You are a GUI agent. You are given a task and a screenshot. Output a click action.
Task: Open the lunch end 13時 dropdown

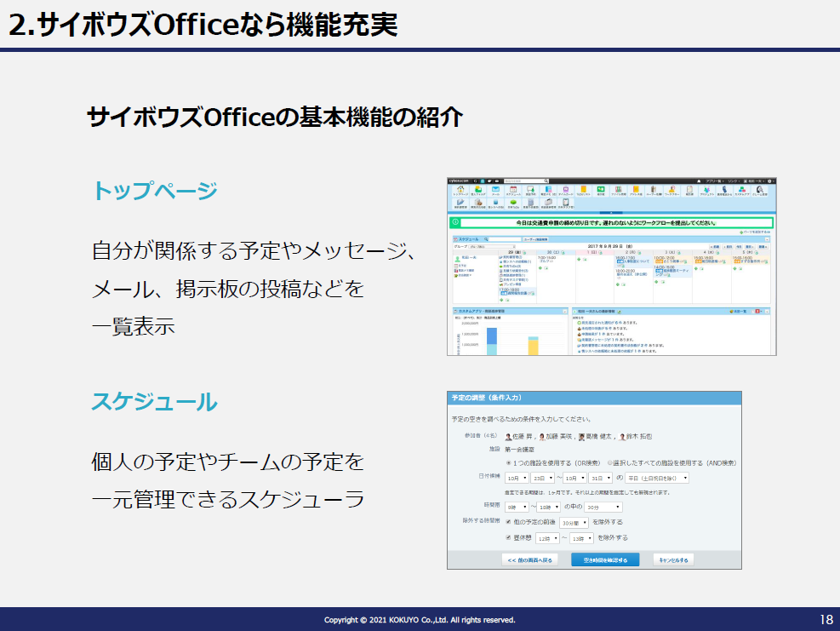[x=582, y=538]
